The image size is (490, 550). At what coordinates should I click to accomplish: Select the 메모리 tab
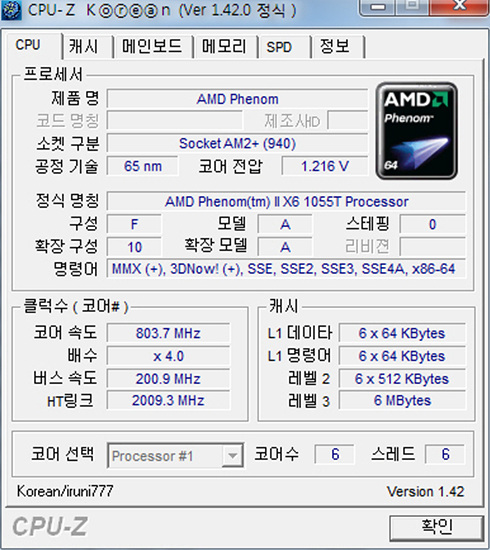point(224,46)
